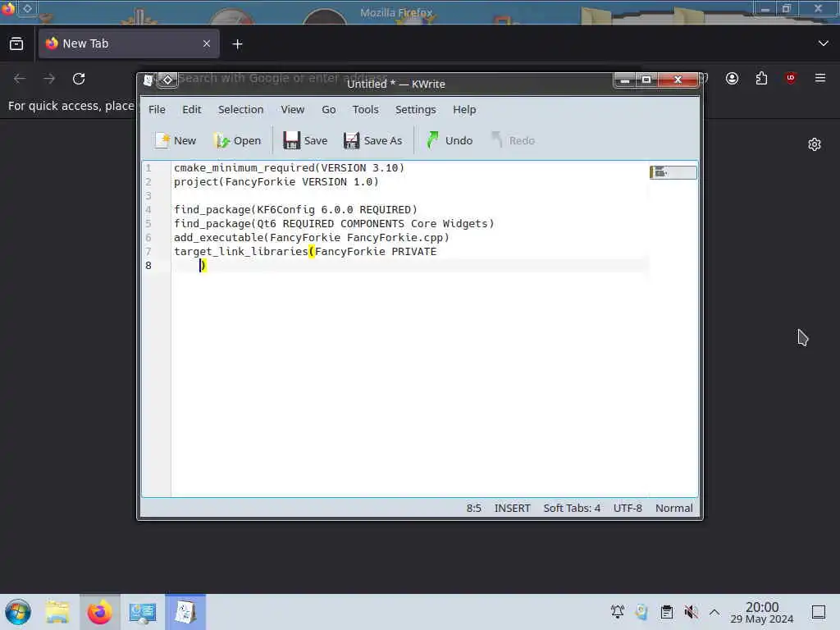840x630 pixels.
Task: Save the document with the Save button
Action: pyautogui.click(x=305, y=140)
